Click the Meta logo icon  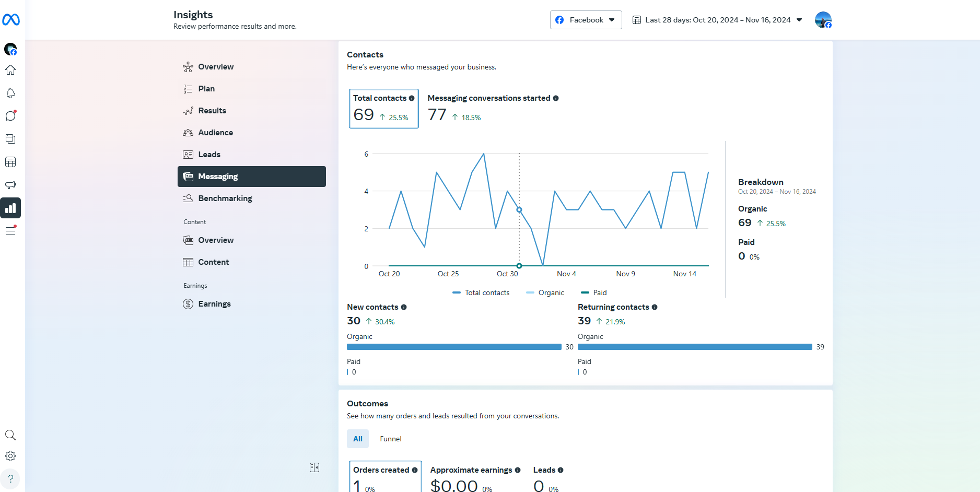tap(11, 20)
